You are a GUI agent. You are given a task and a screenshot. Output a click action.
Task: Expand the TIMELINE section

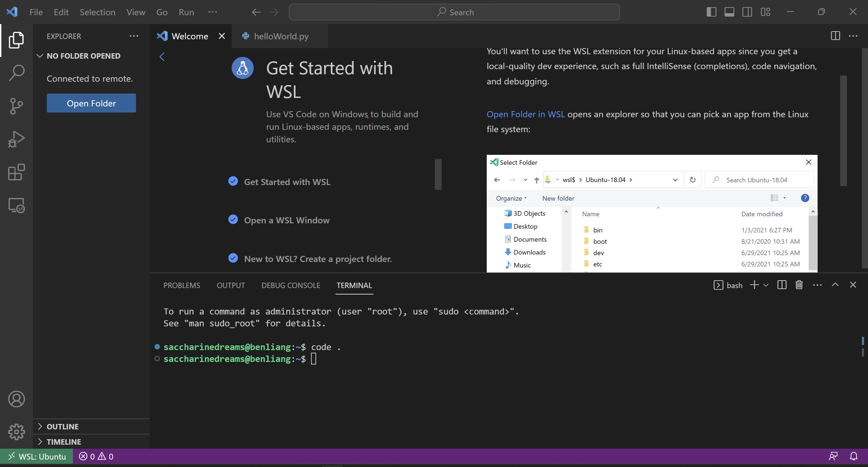click(91, 442)
